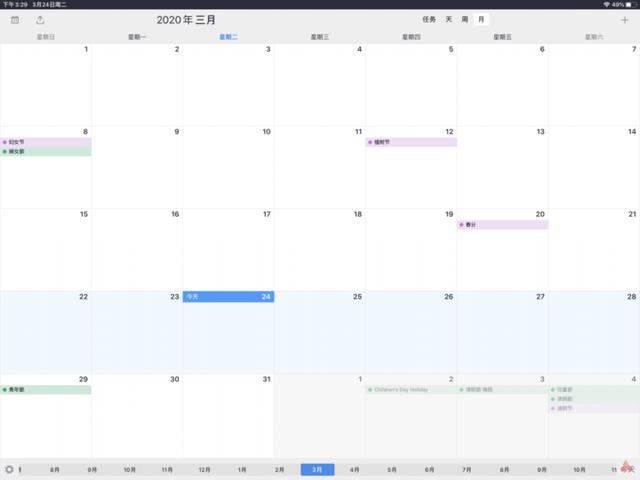Switch to 任务 (tasks) view
The height and width of the screenshot is (480, 640).
pos(429,19)
